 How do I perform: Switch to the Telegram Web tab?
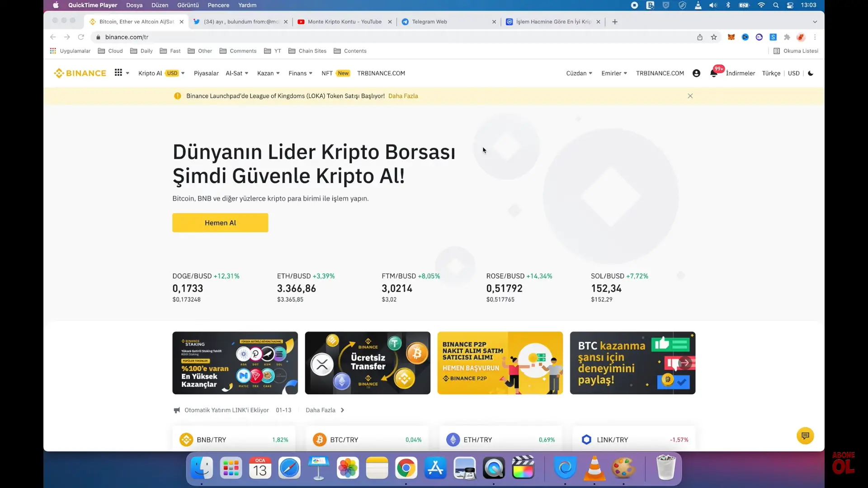tap(448, 22)
